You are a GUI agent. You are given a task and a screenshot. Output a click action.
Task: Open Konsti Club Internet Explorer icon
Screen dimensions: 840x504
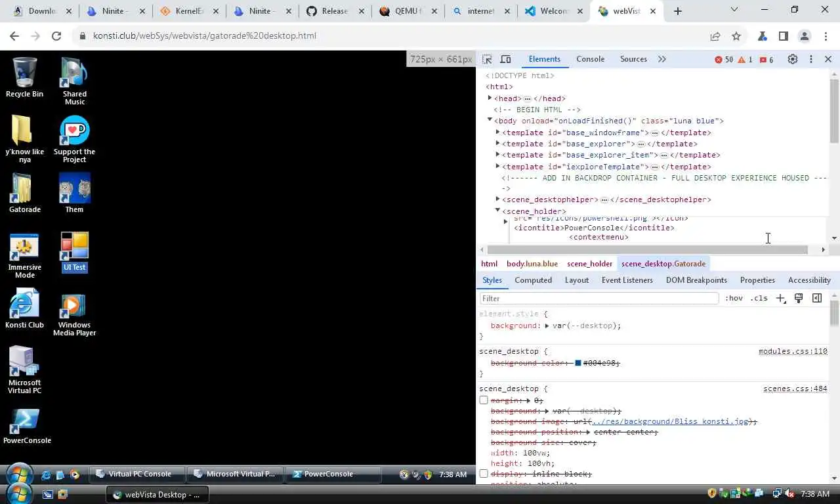point(24,308)
